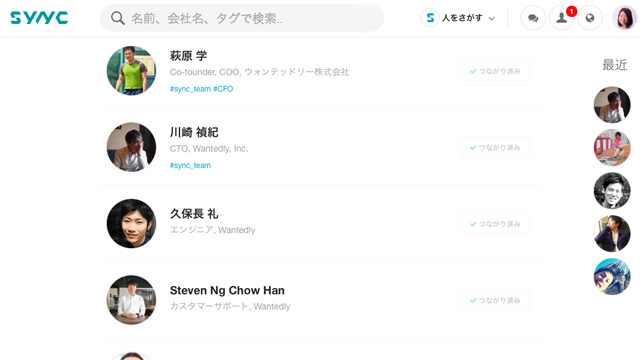Viewport: 640px width, 360px height.
Task: Open the chat messages icon
Action: click(x=533, y=18)
